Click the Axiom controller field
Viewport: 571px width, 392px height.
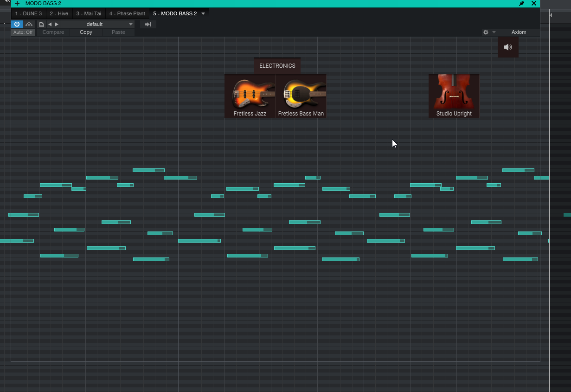[519, 32]
